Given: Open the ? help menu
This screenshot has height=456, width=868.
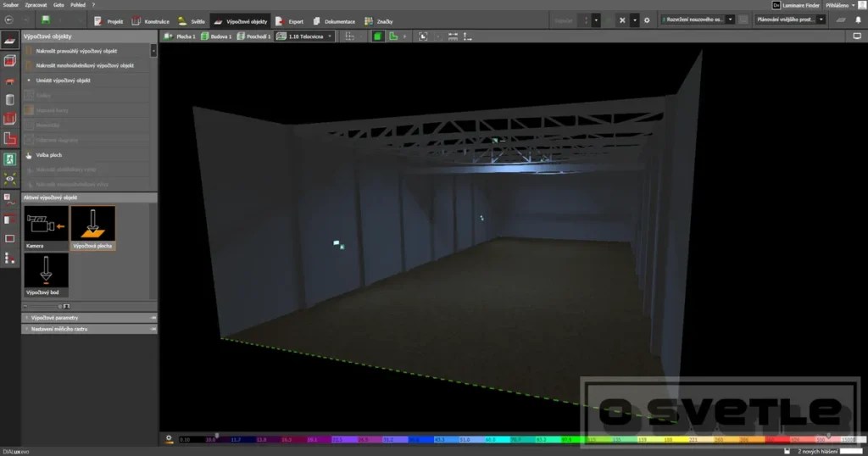Looking at the screenshot, I should [x=93, y=5].
